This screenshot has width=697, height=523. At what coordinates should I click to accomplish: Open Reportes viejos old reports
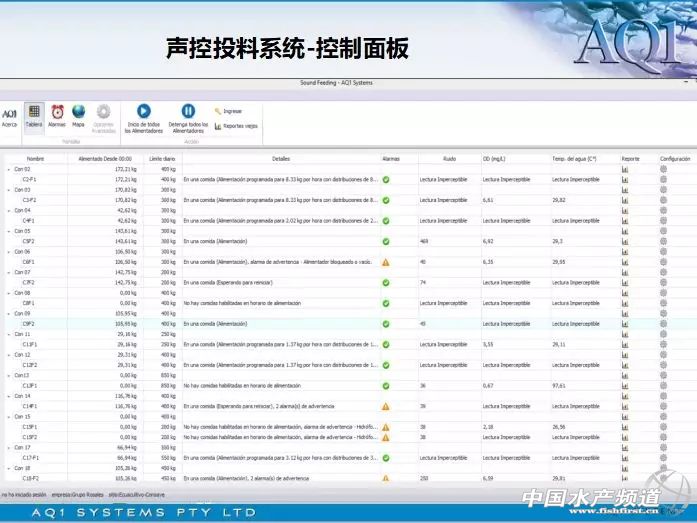click(235, 125)
